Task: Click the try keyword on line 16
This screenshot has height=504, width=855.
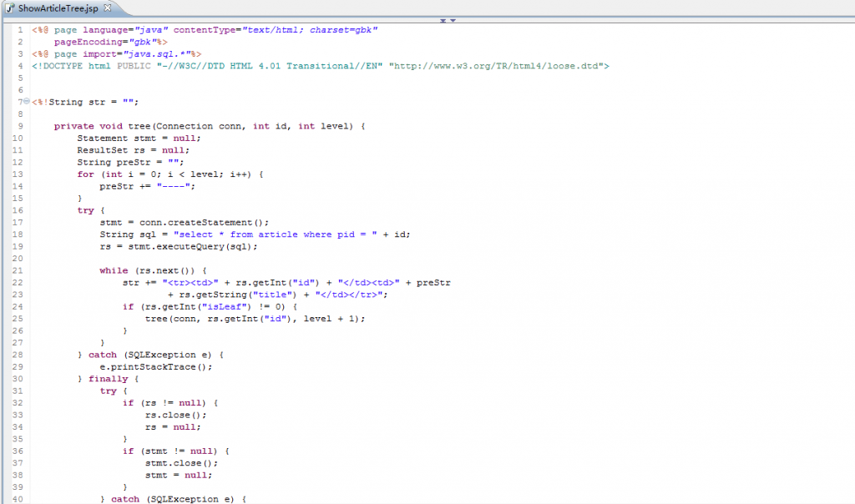Action: click(86, 210)
